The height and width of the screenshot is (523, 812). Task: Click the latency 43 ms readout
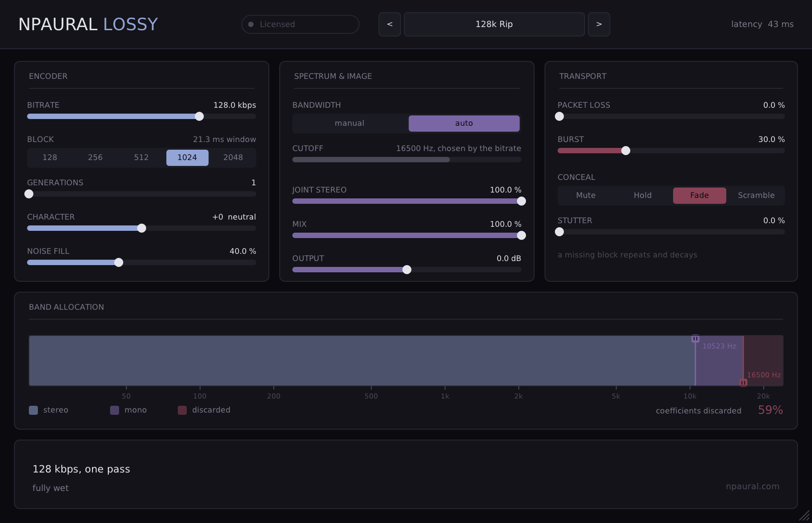coord(762,24)
